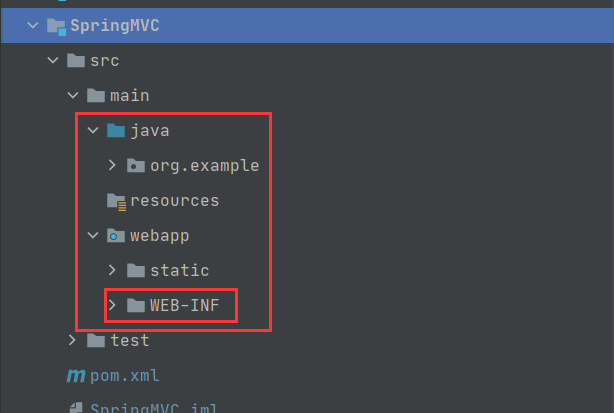Click the webapp web-root folder icon
Viewport: 614px width, 413px height.
[116, 236]
